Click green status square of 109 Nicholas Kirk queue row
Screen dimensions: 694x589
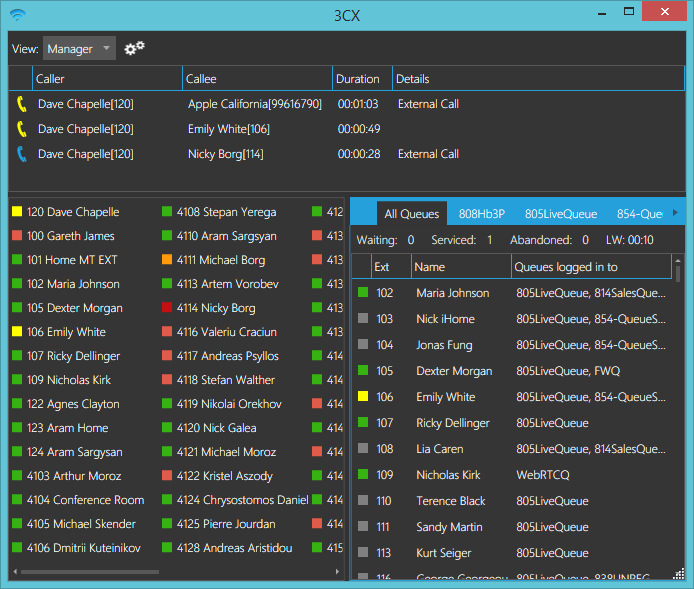point(363,474)
